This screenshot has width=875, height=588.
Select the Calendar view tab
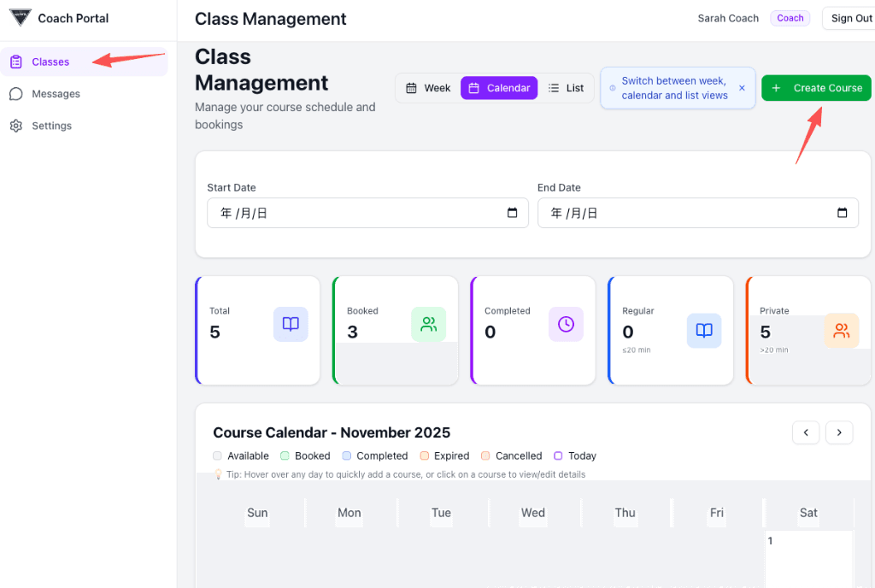coord(499,88)
